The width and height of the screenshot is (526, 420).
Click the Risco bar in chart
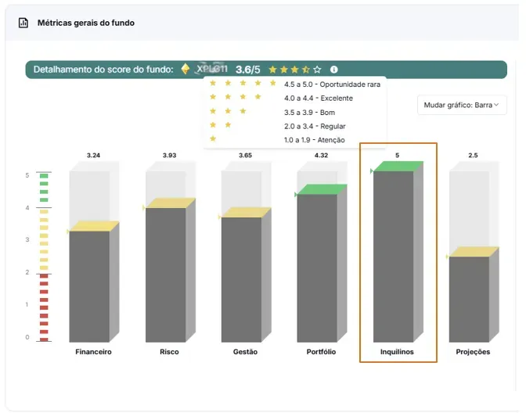165,274
